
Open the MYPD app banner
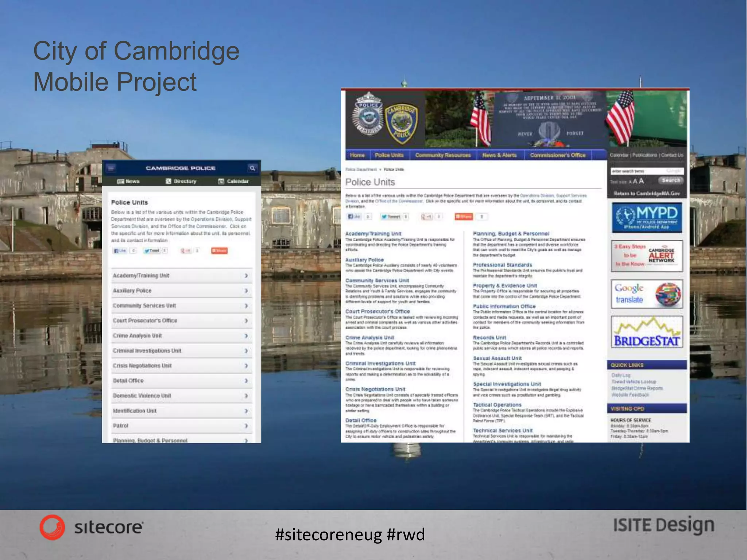646,218
